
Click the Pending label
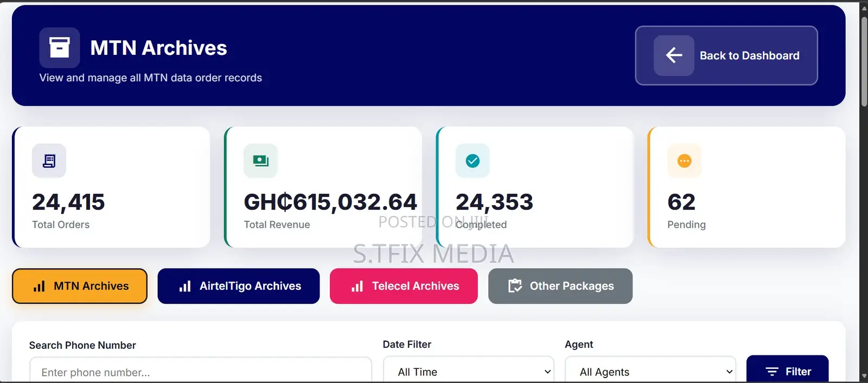686,225
